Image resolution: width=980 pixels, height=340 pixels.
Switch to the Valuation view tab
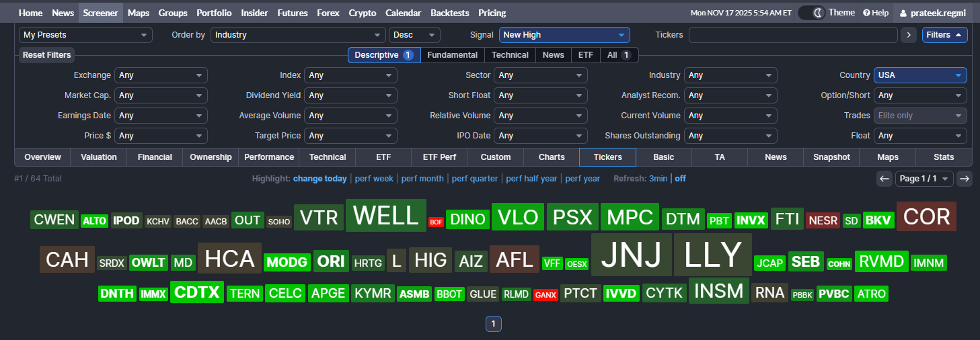99,157
